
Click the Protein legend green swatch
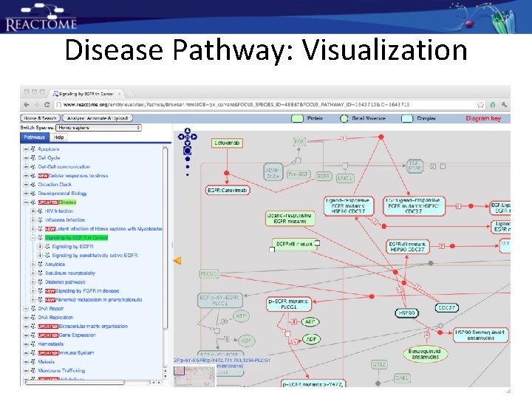coord(298,118)
